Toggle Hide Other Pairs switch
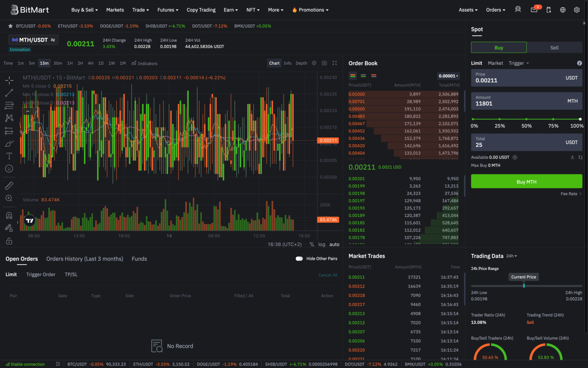This screenshot has width=588, height=368. point(299,258)
